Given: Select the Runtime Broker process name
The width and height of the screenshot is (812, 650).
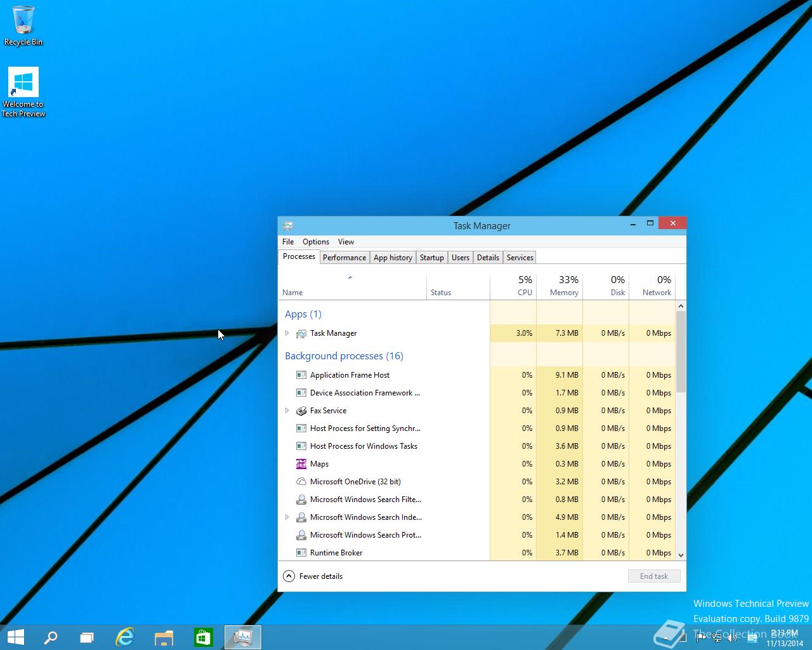Looking at the screenshot, I should point(336,553).
